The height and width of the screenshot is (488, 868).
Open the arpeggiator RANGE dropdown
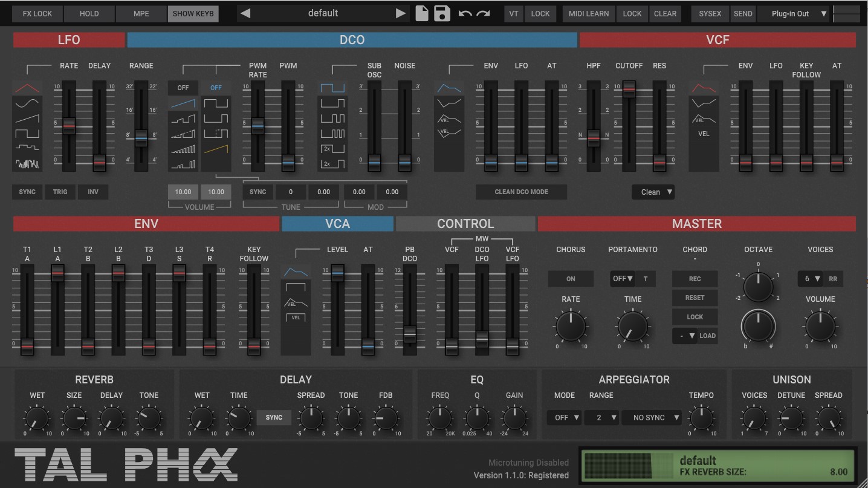coord(601,417)
